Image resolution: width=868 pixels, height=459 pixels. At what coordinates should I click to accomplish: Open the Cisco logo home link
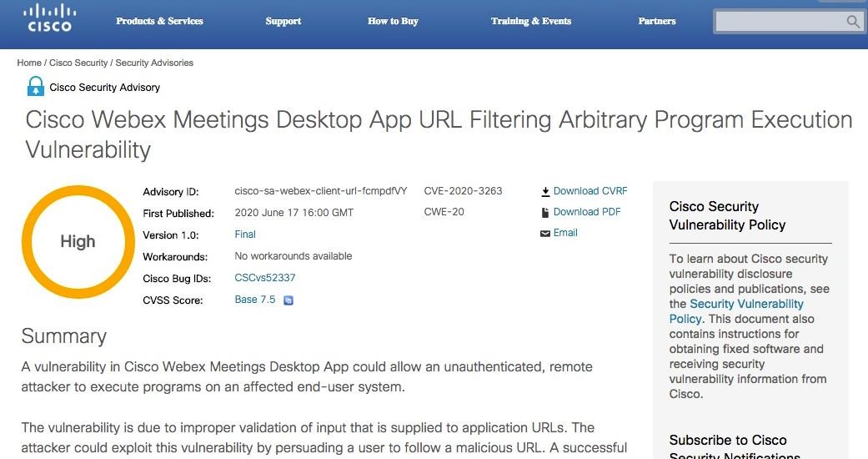(x=50, y=19)
